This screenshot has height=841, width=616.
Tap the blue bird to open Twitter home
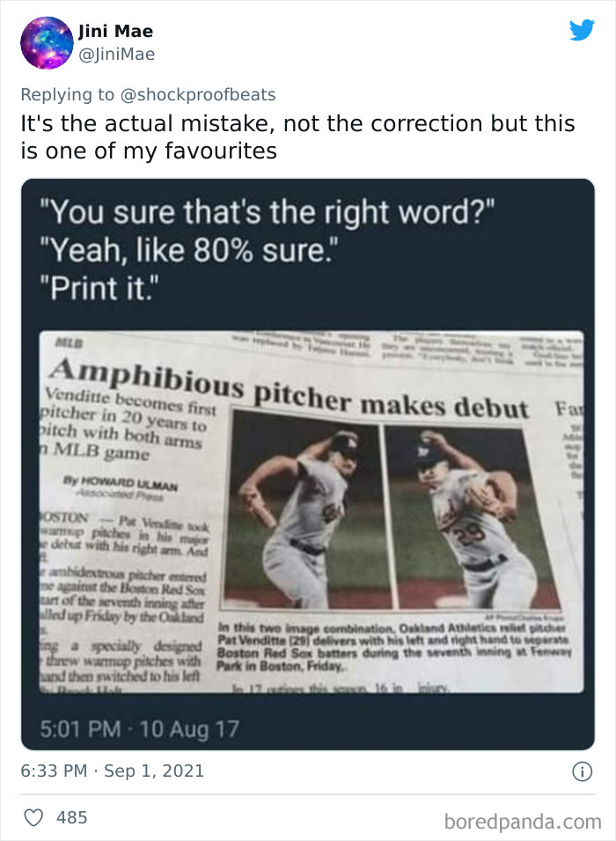coord(583,30)
